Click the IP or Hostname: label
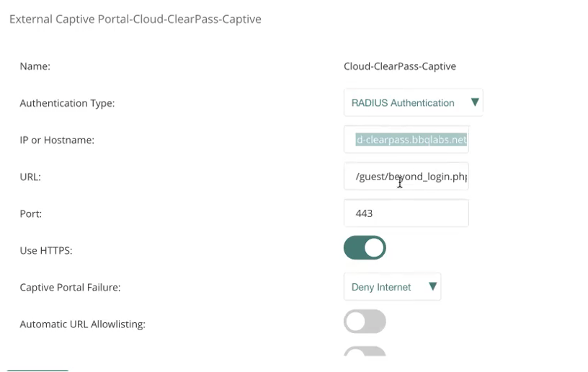This screenshot has height=372, width=588. pos(57,140)
